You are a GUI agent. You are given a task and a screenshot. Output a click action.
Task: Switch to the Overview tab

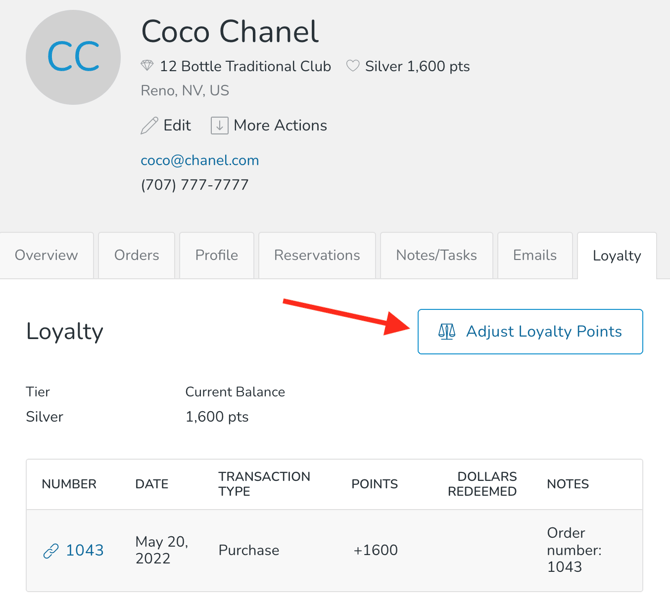click(46, 256)
